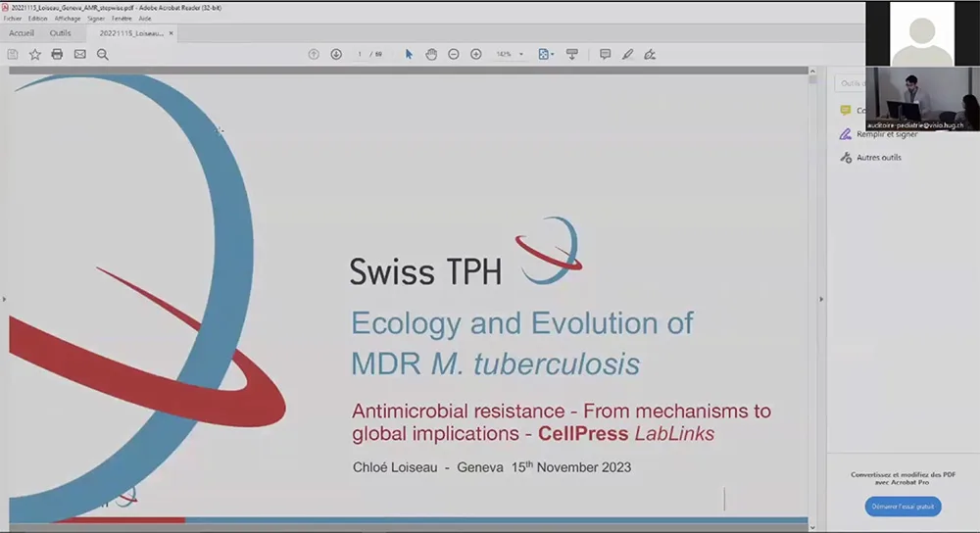Go to previous page arrow

314,54
